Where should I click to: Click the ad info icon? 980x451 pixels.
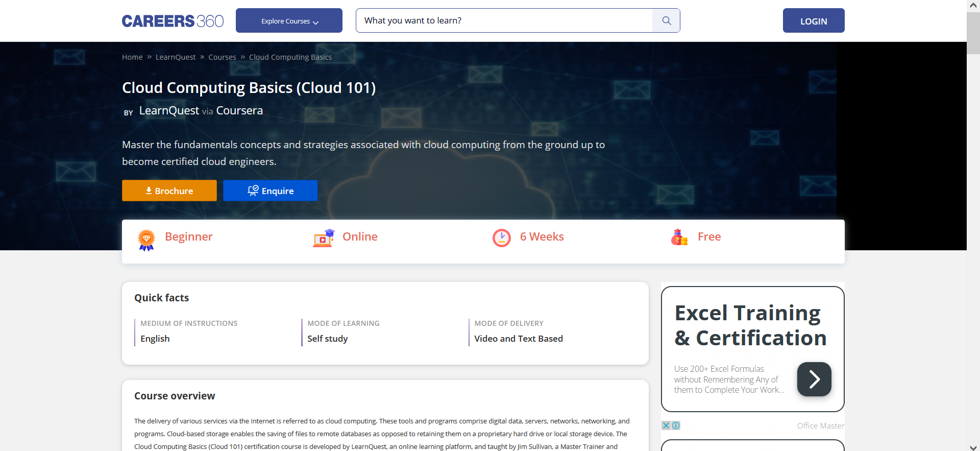(x=676, y=425)
